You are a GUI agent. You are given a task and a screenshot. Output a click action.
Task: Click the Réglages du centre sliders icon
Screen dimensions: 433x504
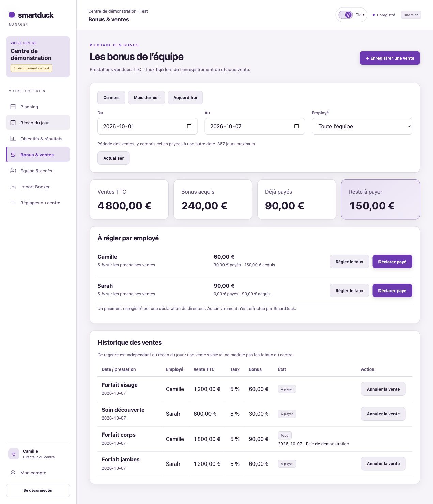click(13, 203)
